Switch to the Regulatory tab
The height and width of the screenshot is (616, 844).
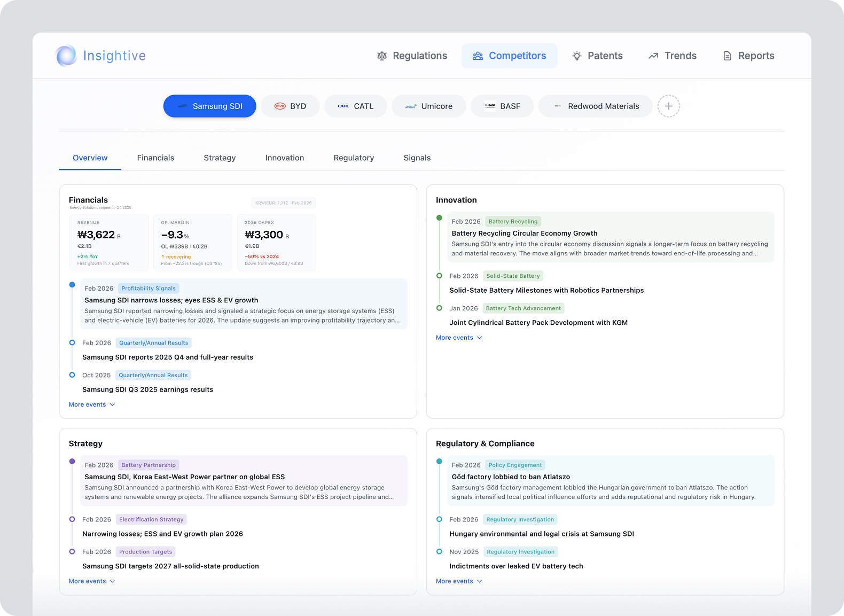pos(354,158)
